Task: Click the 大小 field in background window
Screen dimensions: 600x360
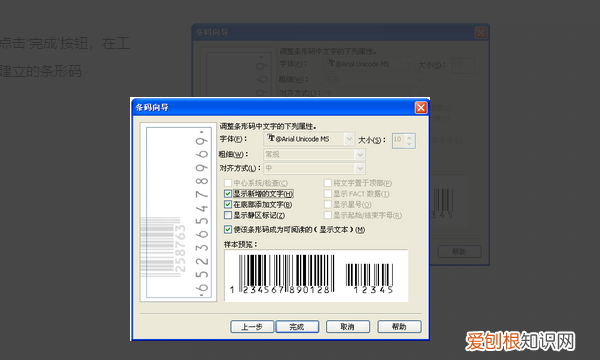Action: 463,65
